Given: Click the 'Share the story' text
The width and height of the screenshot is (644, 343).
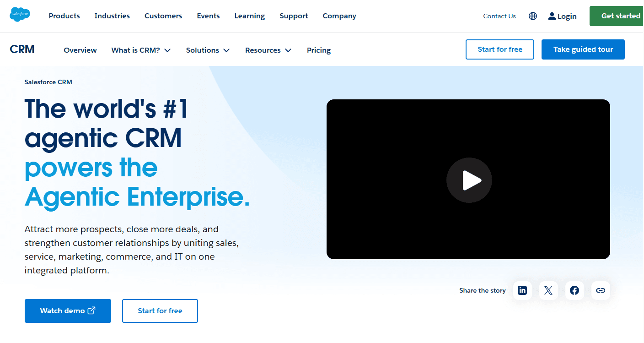Looking at the screenshot, I should (483, 290).
